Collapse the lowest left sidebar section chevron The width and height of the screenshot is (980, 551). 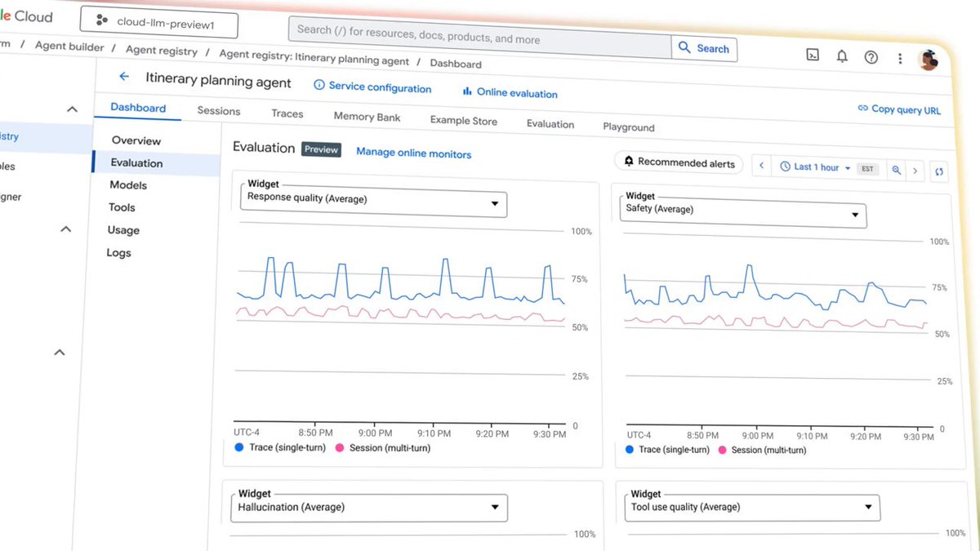click(x=59, y=353)
